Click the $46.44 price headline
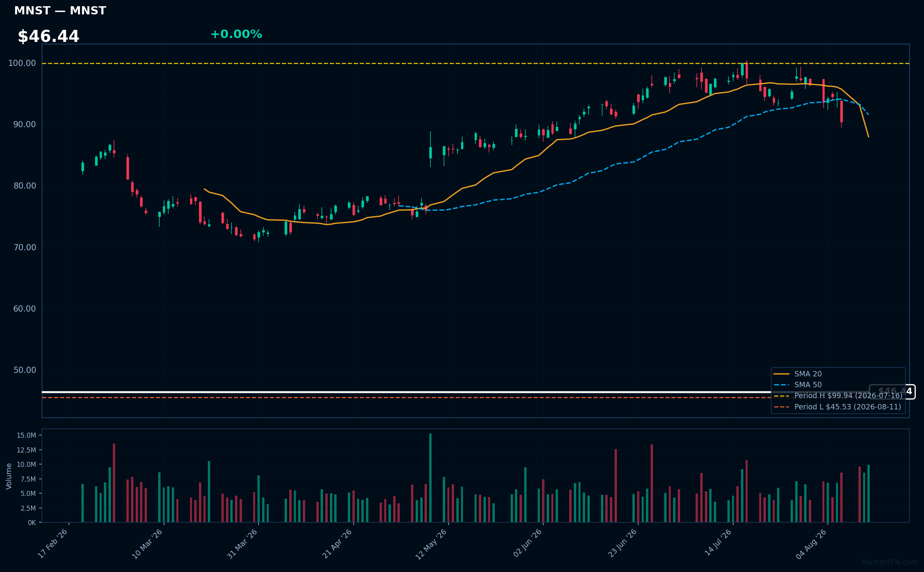 point(48,36)
